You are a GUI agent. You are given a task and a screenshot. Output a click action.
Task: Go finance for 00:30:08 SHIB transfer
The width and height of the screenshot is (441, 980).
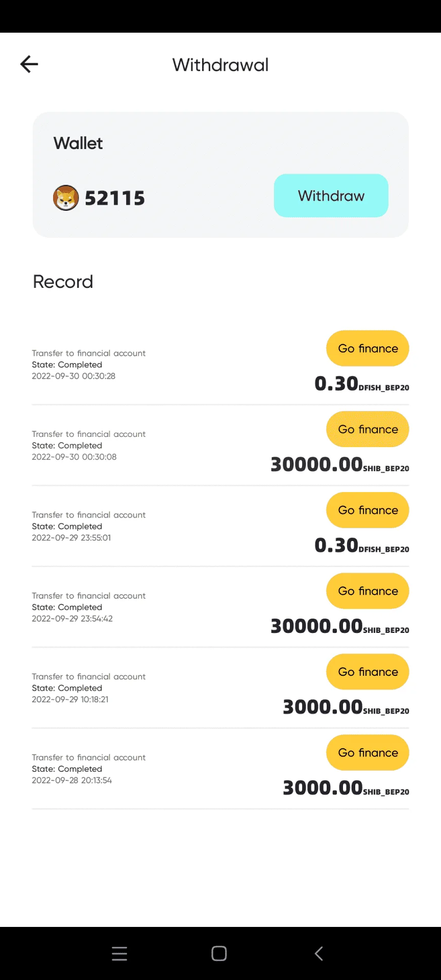point(367,429)
